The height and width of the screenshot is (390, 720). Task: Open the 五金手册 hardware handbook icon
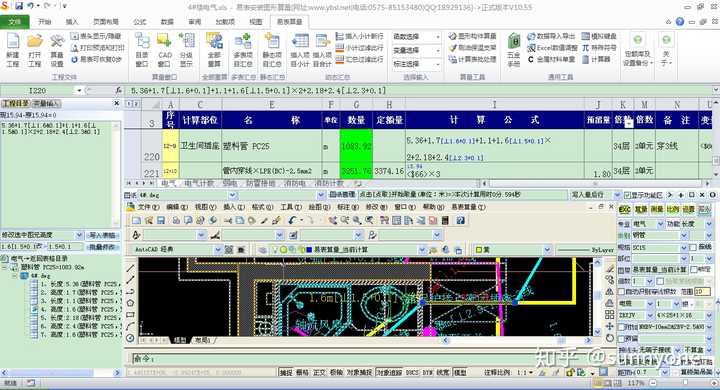(x=513, y=50)
